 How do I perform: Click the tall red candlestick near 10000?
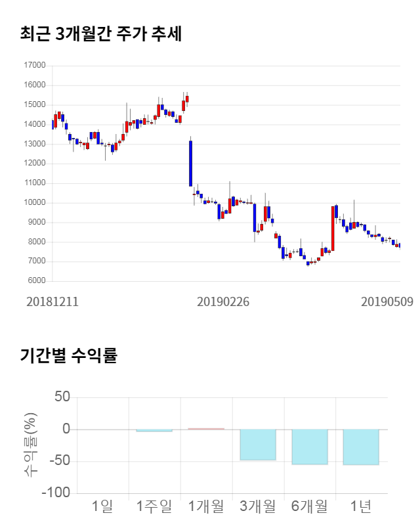point(333,229)
